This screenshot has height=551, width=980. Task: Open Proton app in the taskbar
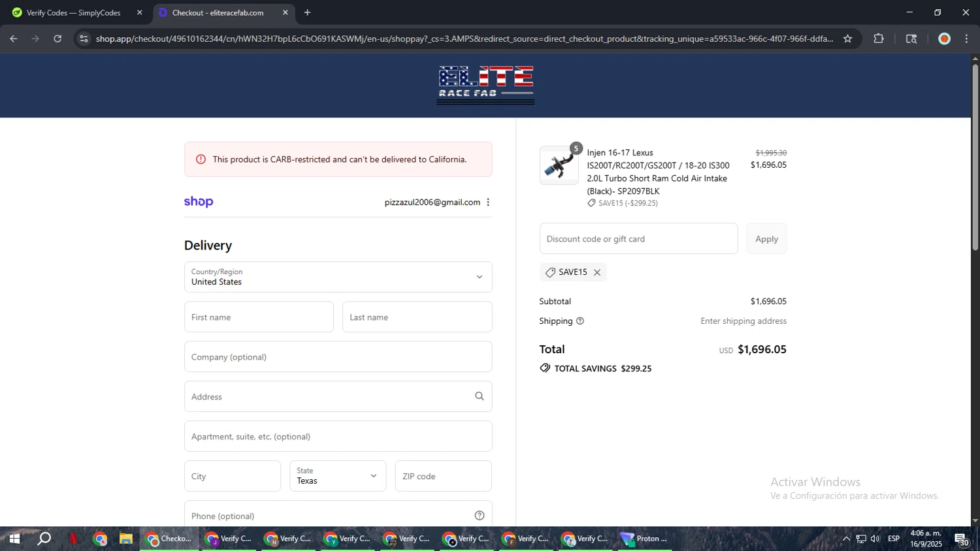pyautogui.click(x=644, y=539)
